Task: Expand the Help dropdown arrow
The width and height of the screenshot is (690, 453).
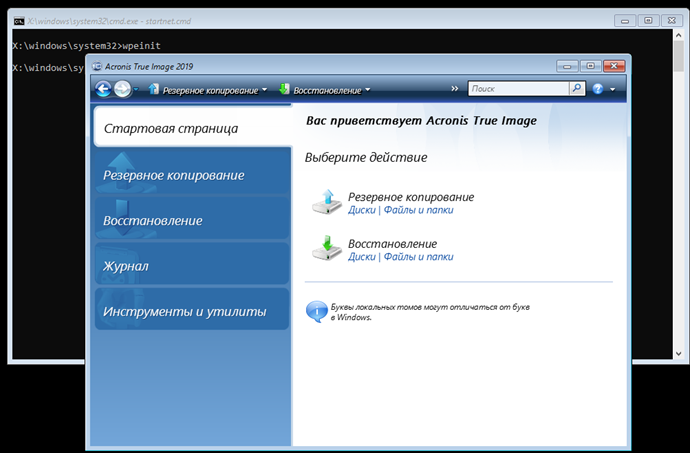Action: 612,90
